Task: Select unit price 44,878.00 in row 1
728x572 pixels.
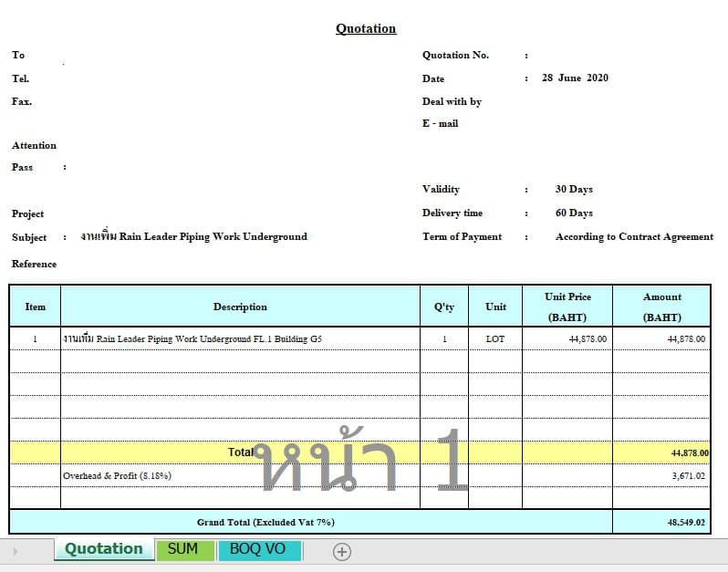Action: coord(567,338)
